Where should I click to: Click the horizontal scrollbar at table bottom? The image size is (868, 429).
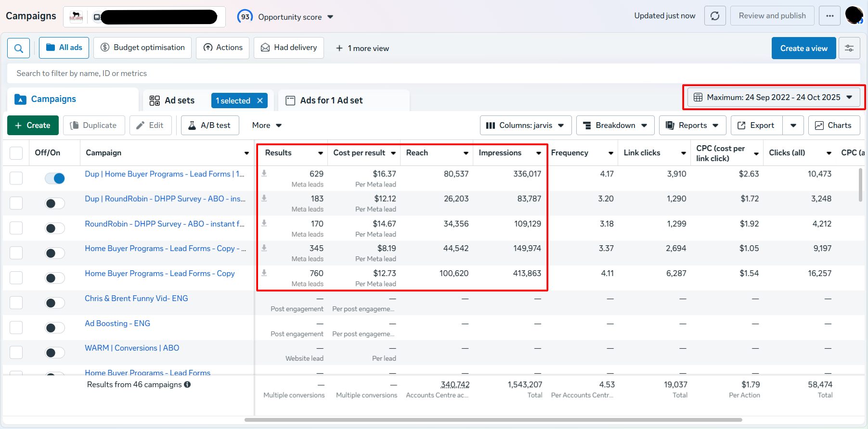(x=493, y=420)
